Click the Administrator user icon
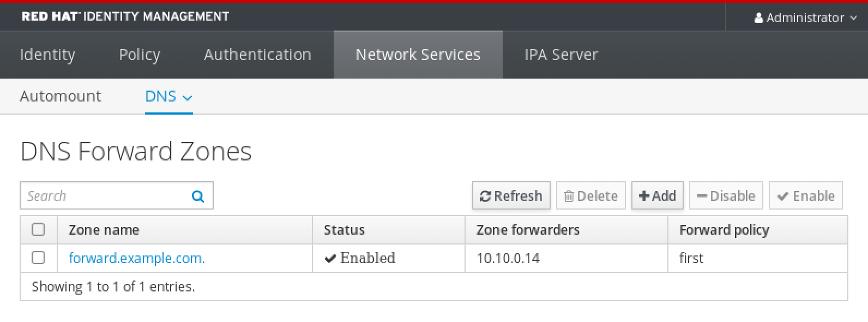Viewport: 868px width, 322px height. coord(758,18)
